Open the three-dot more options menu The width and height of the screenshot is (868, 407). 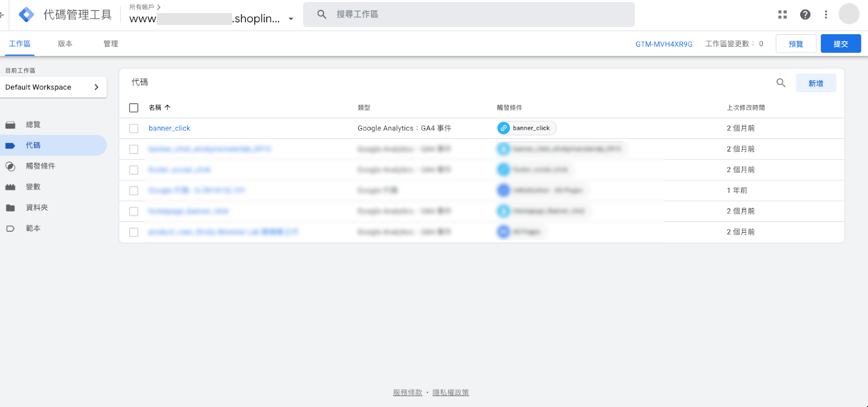coord(826,15)
